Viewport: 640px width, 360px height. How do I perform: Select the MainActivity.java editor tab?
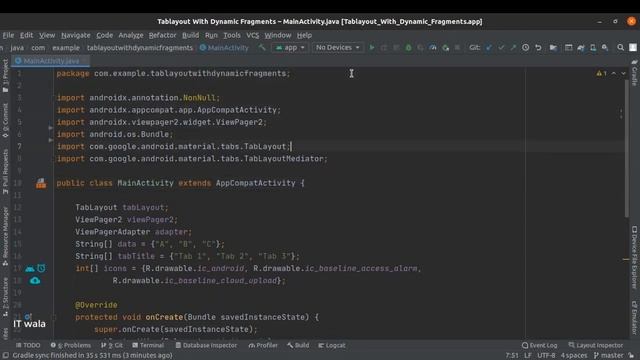[x=51, y=61]
